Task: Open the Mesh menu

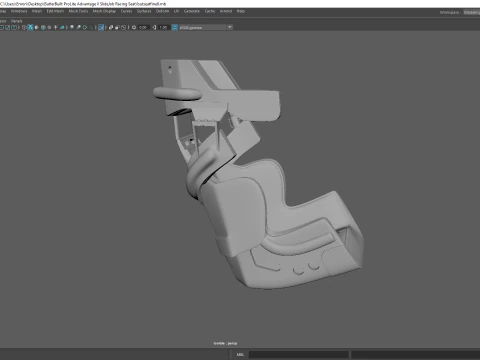Action: pyautogui.click(x=37, y=11)
